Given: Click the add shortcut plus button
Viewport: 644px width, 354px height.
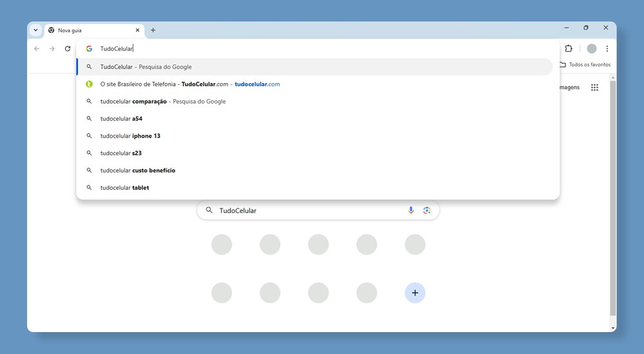Looking at the screenshot, I should (x=415, y=293).
